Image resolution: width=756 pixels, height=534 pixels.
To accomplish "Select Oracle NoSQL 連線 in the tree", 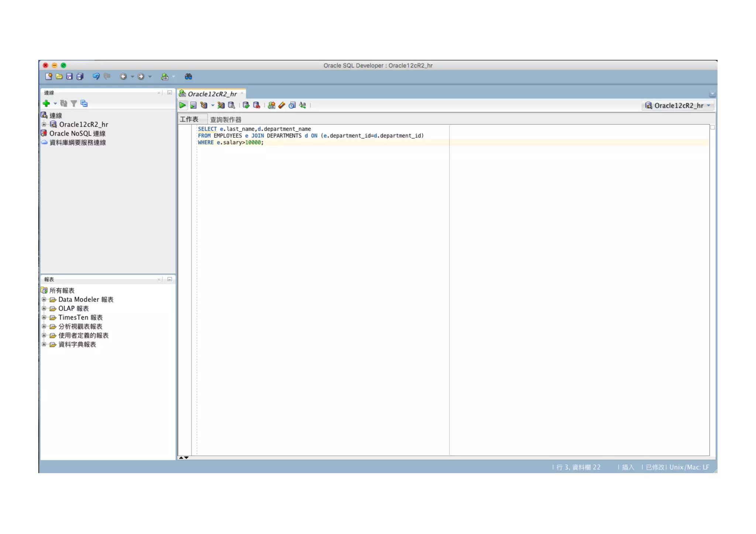I will pos(77,134).
